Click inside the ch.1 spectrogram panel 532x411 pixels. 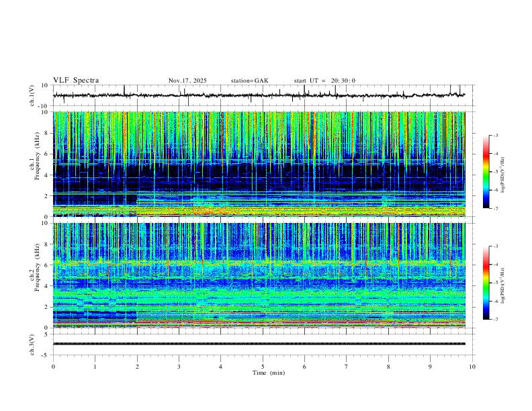[x=259, y=164]
